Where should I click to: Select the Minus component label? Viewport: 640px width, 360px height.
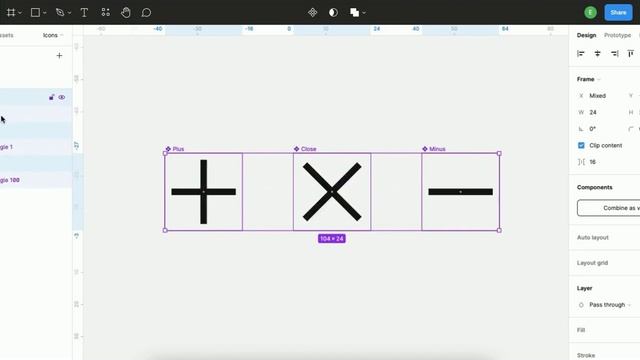coord(437,149)
